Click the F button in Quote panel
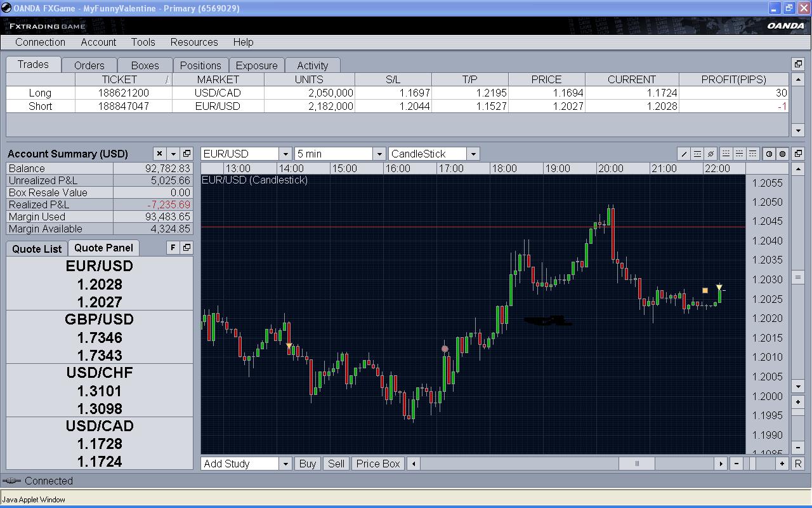This screenshot has height=508, width=812. point(173,248)
